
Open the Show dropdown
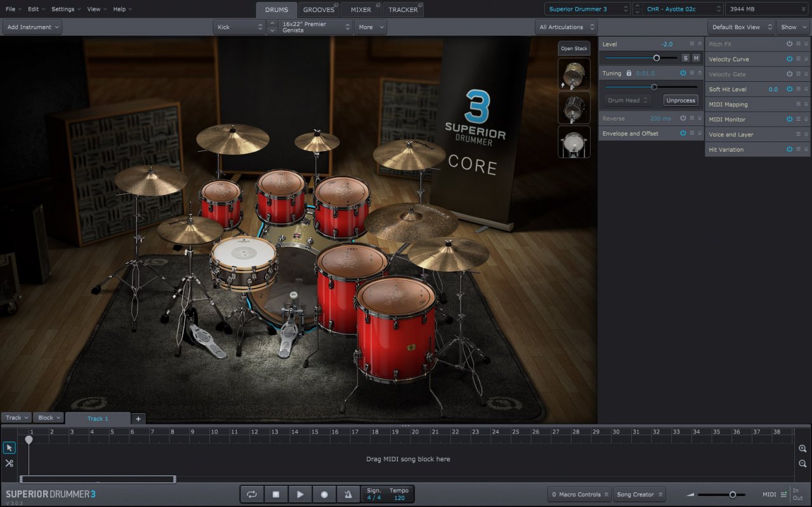pyautogui.click(x=792, y=27)
